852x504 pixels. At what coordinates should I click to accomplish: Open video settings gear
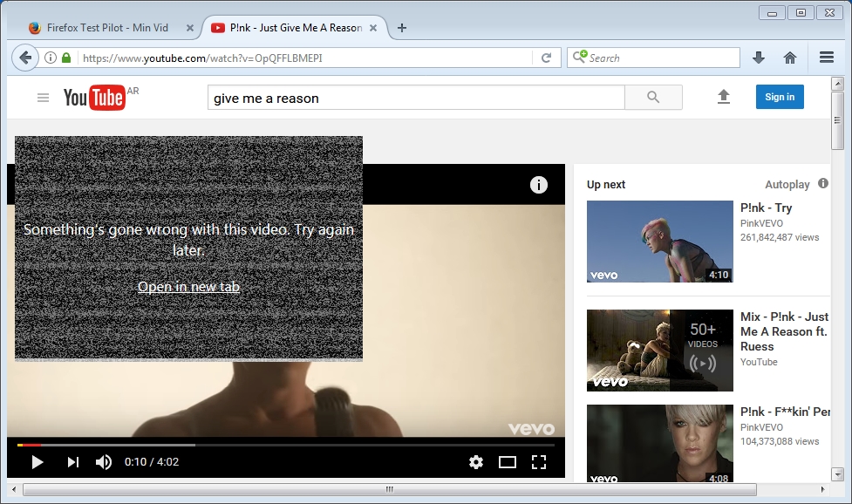(x=476, y=462)
